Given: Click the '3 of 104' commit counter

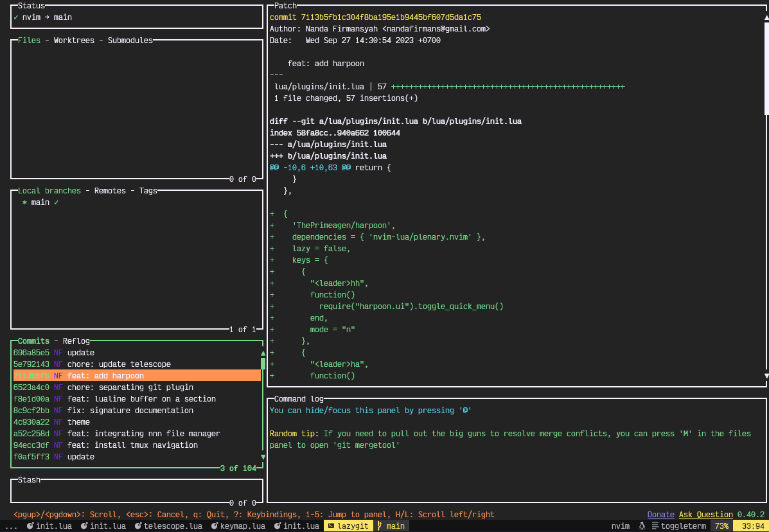Looking at the screenshot, I should point(238,468).
